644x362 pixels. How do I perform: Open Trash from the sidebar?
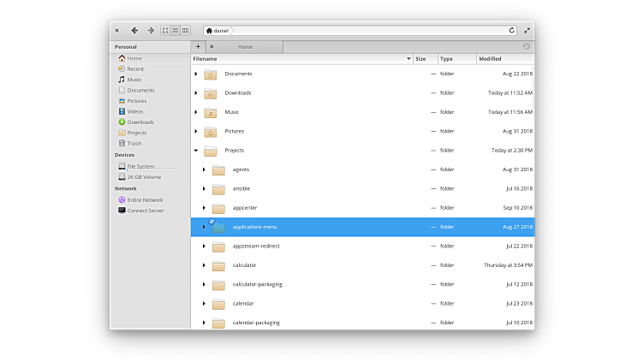(134, 143)
